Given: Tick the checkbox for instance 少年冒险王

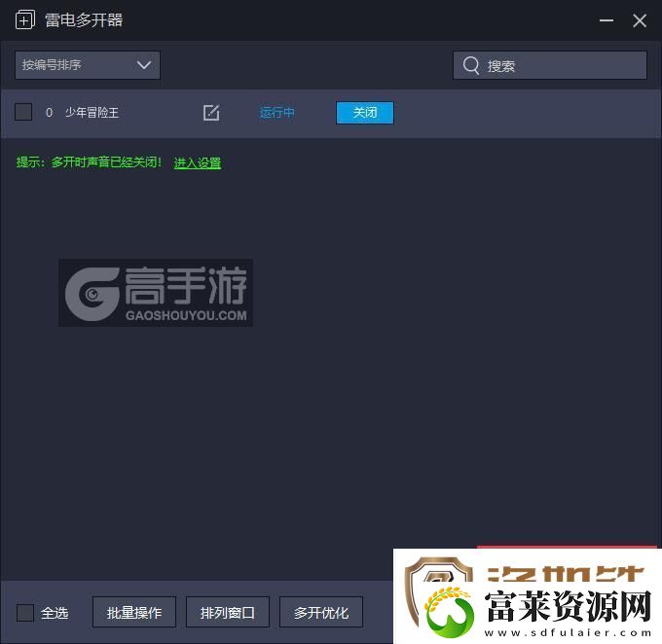Looking at the screenshot, I should coord(23,112).
